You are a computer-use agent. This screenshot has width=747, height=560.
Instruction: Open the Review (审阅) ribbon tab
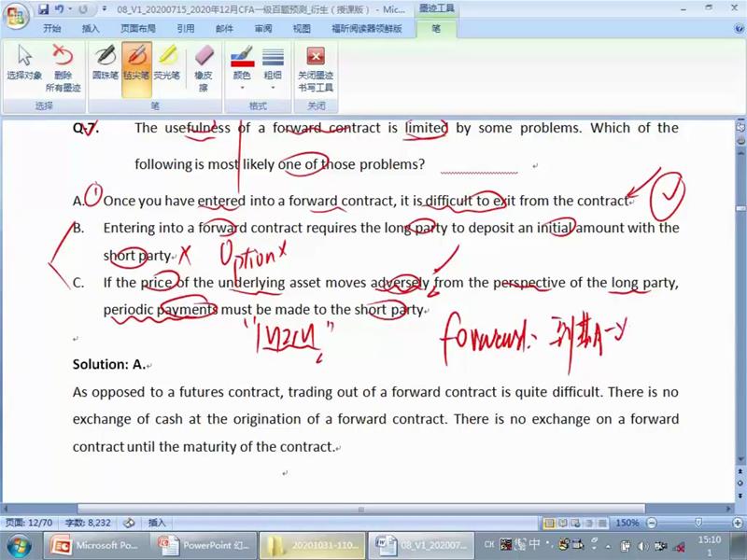pos(263,29)
